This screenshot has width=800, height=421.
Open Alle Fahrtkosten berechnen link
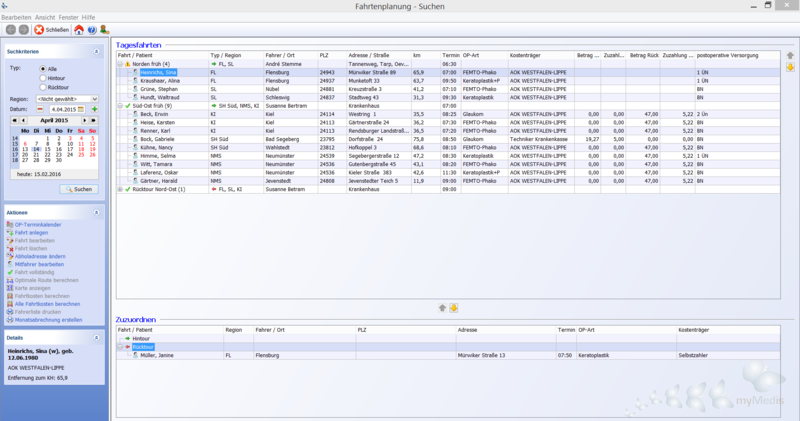click(x=47, y=304)
